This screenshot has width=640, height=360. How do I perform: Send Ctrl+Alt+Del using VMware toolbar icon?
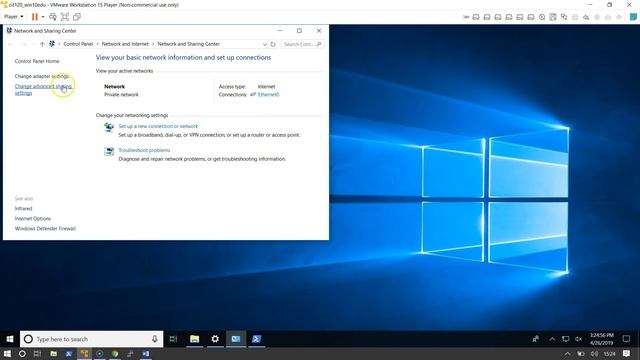[x=53, y=17]
